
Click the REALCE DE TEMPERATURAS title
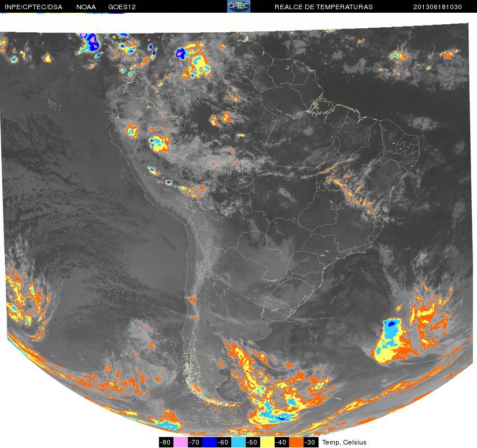[x=324, y=7]
